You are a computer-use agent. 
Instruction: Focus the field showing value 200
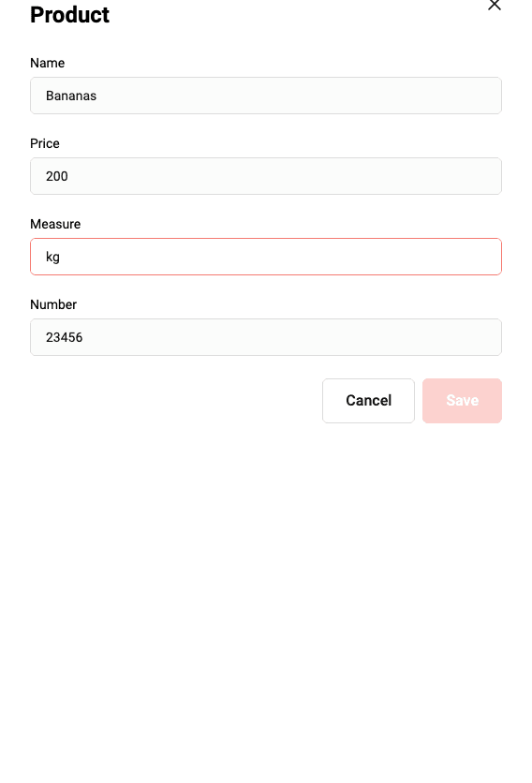(x=266, y=176)
